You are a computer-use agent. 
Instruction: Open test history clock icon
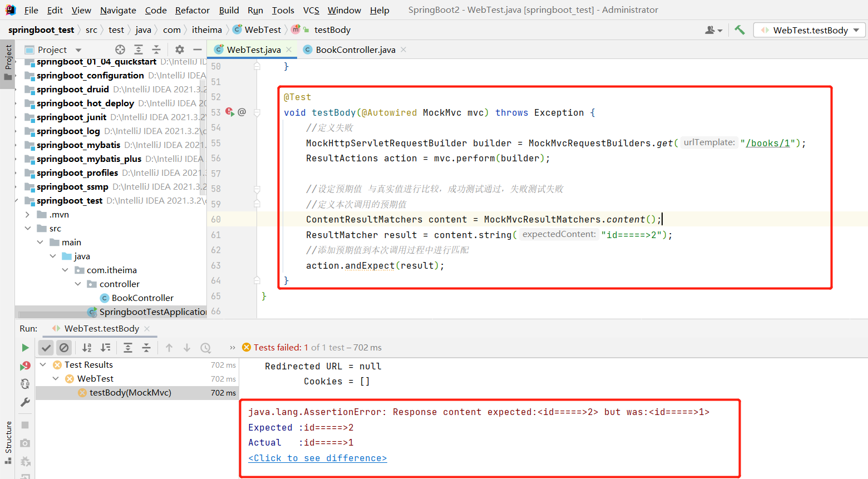pyautogui.click(x=206, y=348)
